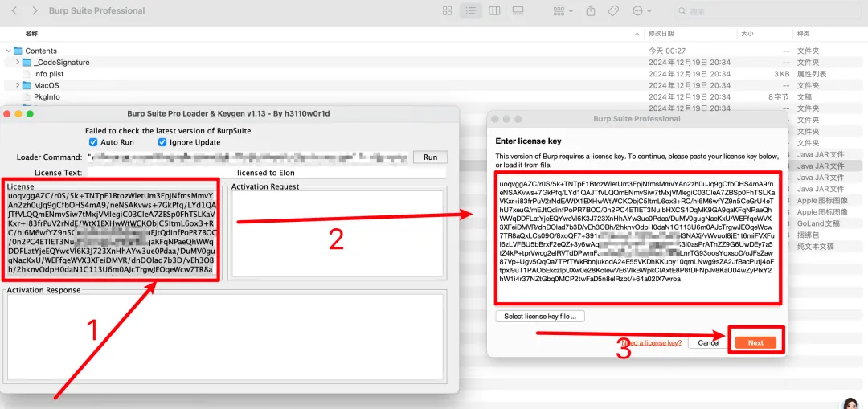Open the Finder group-by dropdown
Viewport: 868px width, 409px height.
tap(563, 10)
